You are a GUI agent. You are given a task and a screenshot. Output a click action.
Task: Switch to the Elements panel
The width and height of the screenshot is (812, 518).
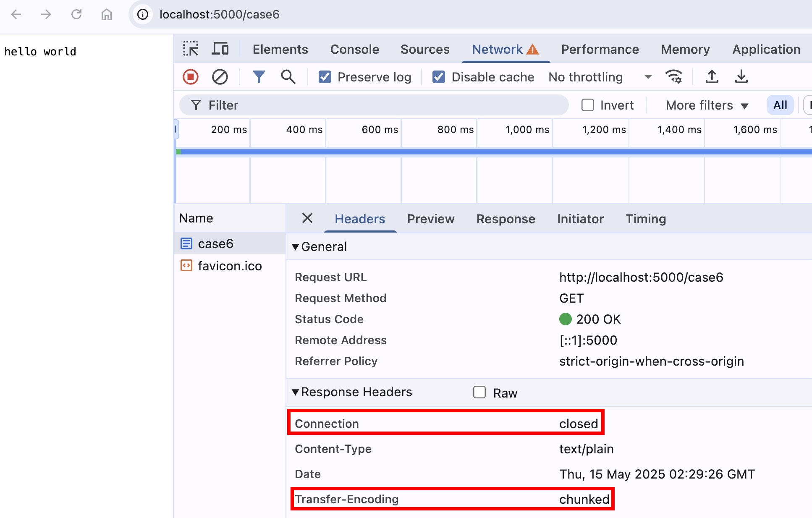pos(280,50)
